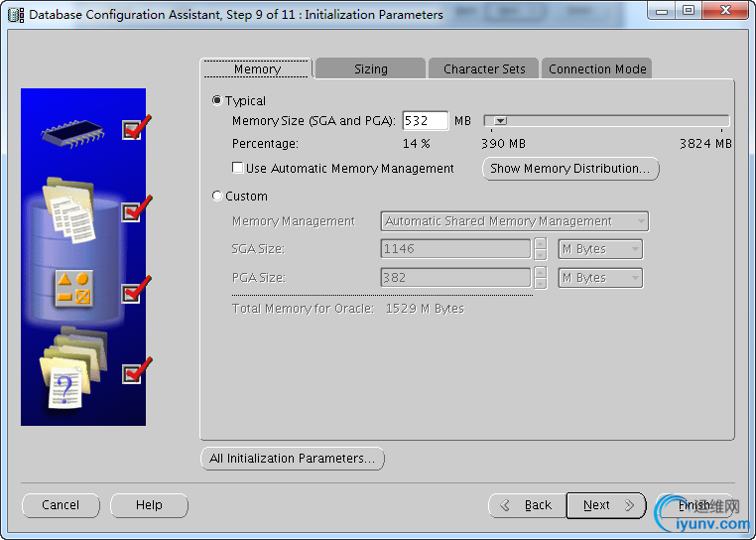Click the red checkmark beside question folder
756x540 pixels.
[x=136, y=370]
